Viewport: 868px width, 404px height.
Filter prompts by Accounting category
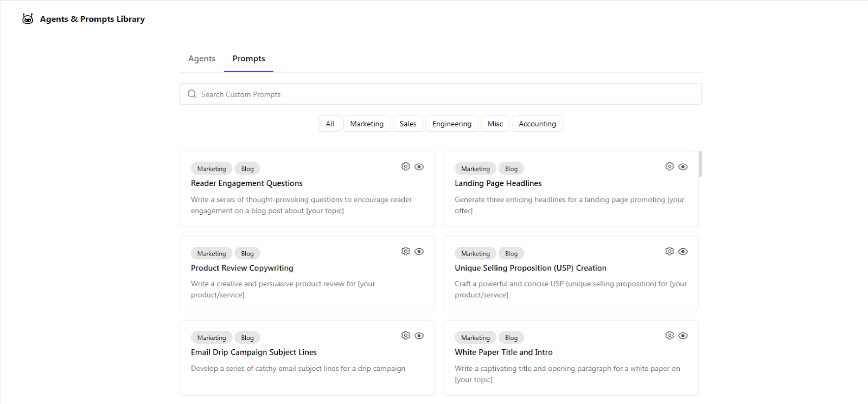point(537,124)
